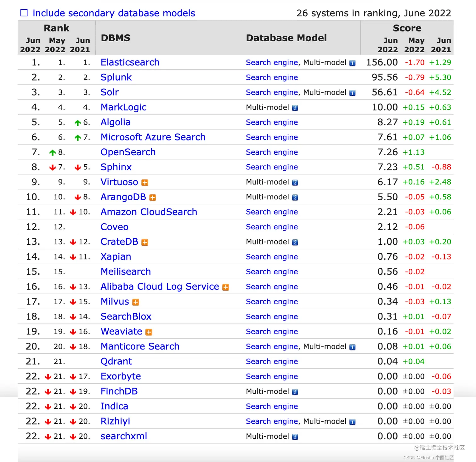Click the Database Model column header
This screenshot has width=476, height=462.
(x=286, y=38)
